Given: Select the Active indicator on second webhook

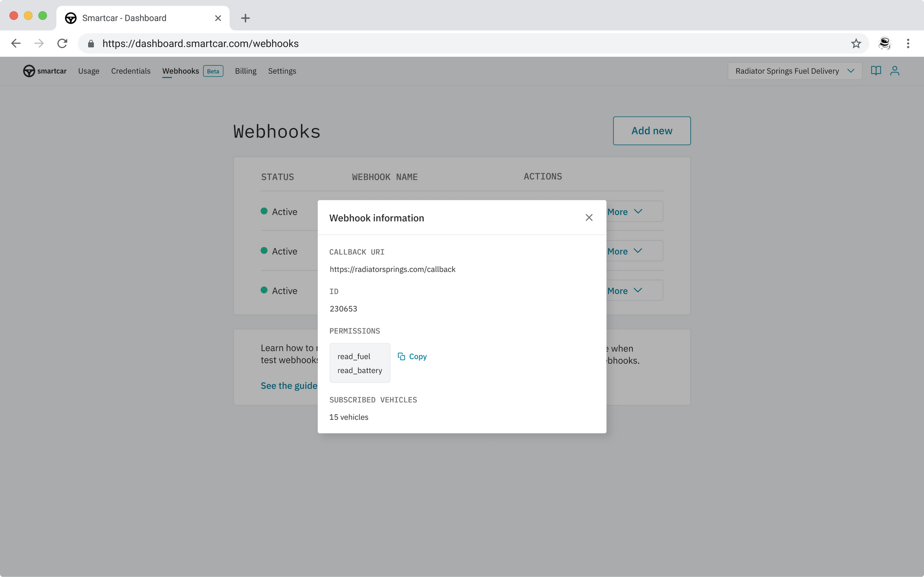Looking at the screenshot, I should [x=264, y=250].
